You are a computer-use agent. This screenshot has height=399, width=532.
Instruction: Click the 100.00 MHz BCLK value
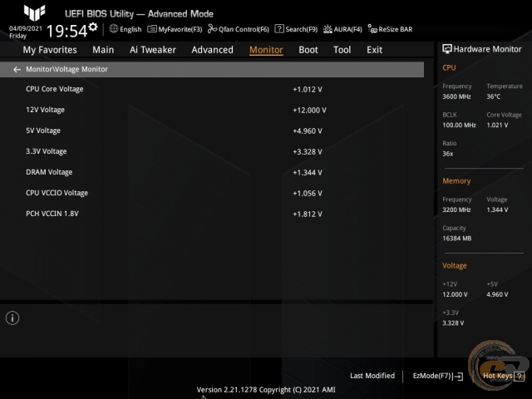point(459,126)
